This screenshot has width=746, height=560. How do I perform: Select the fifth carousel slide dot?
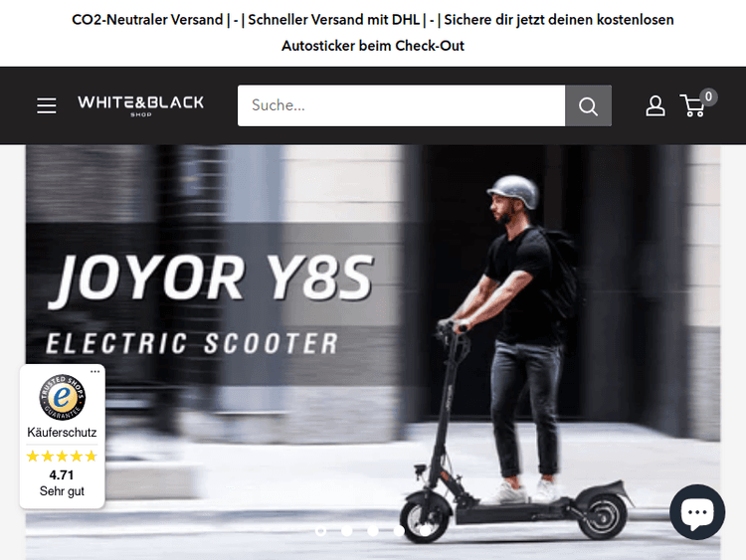coord(426,530)
